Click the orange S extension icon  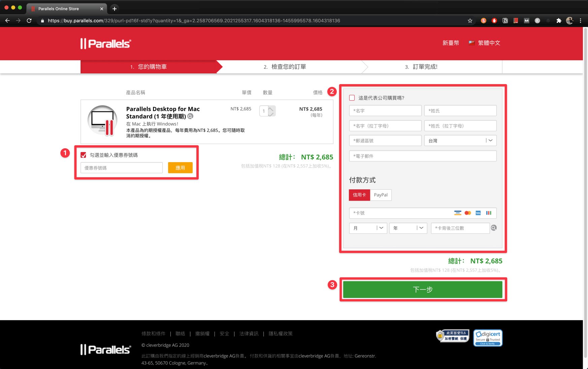484,21
